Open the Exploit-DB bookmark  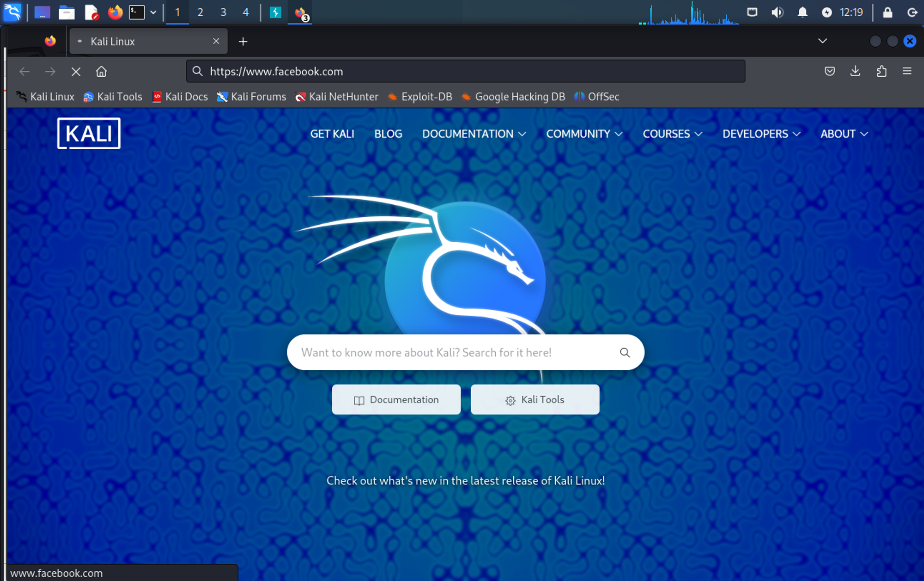420,97
